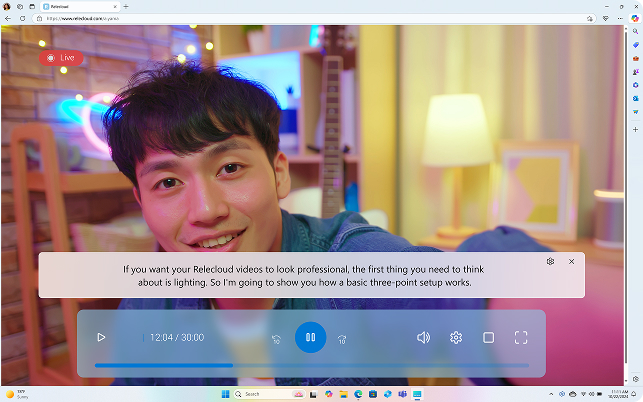Viewport: 643px width, 402px height.
Task: Go back to the previous page
Action: (8, 18)
